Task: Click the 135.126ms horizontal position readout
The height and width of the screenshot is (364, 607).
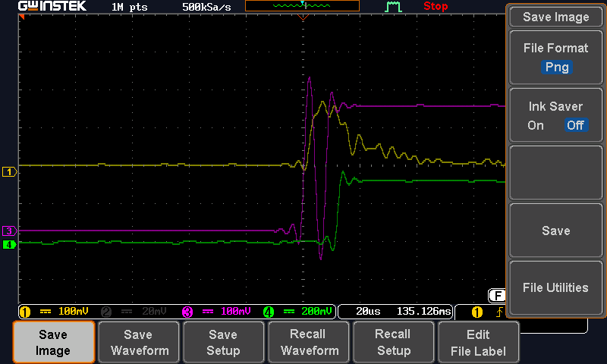Action: tap(424, 312)
